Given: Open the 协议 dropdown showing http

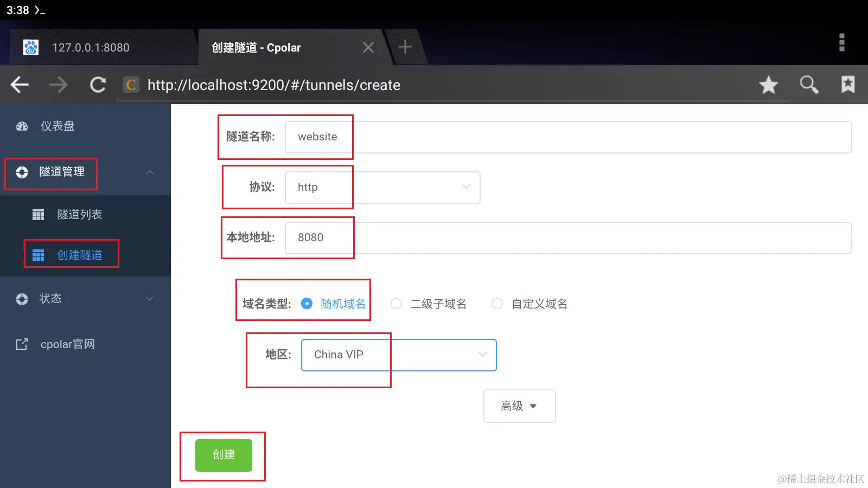Looking at the screenshot, I should click(382, 188).
